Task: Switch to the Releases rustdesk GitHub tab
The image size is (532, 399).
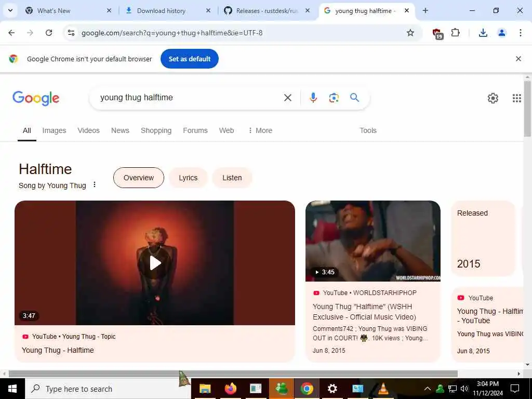Action: pyautogui.click(x=267, y=11)
